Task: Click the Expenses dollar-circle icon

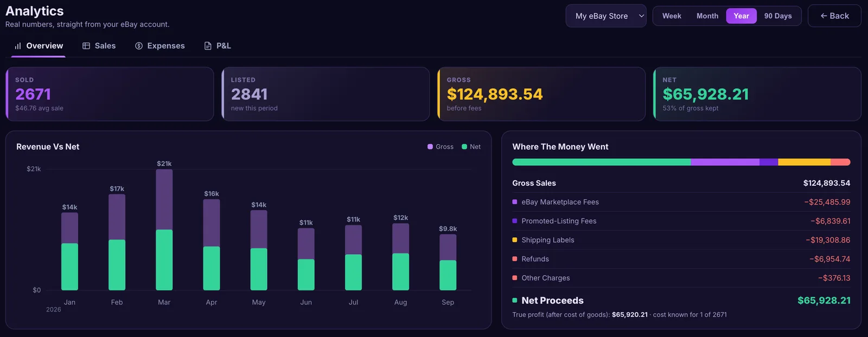Action: point(139,46)
